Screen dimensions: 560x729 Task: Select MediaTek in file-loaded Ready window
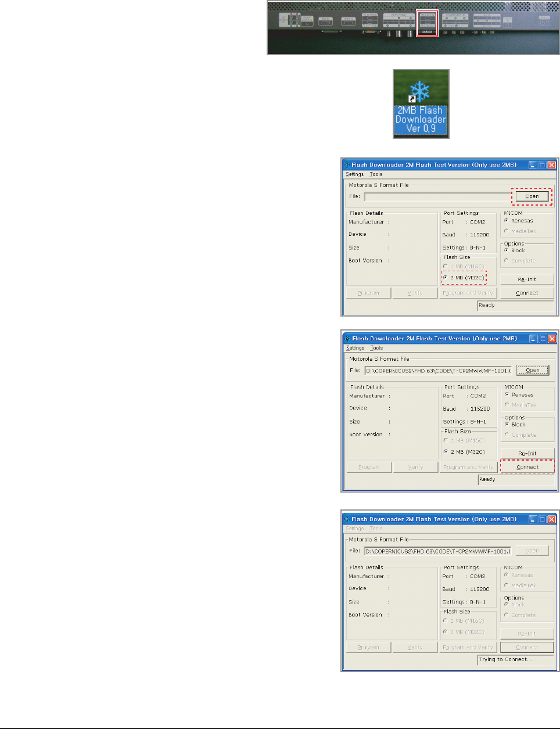coord(520,405)
